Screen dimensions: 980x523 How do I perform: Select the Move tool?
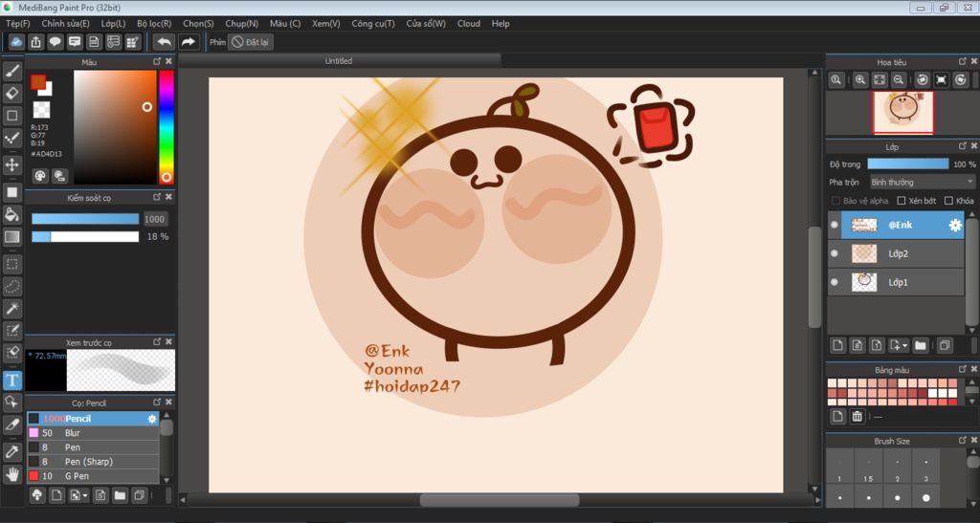tap(11, 164)
